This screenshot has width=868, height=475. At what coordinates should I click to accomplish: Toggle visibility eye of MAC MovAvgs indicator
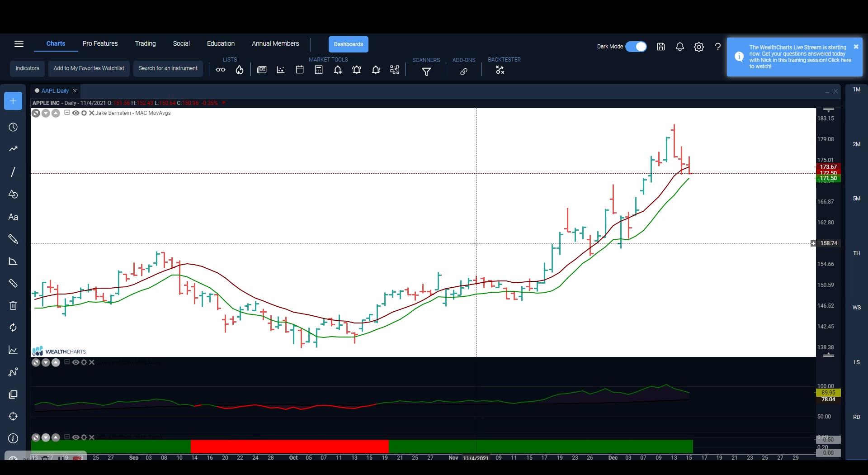point(75,113)
